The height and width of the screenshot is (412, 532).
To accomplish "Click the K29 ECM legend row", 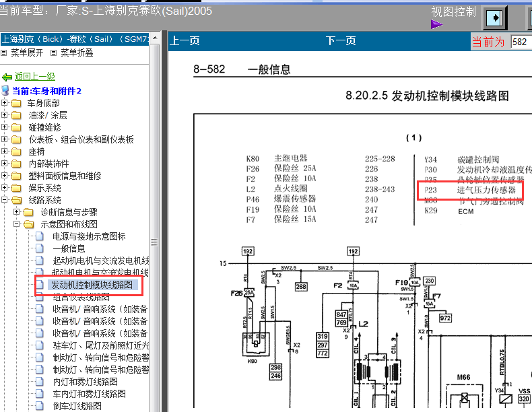I will pyautogui.click(x=449, y=211).
